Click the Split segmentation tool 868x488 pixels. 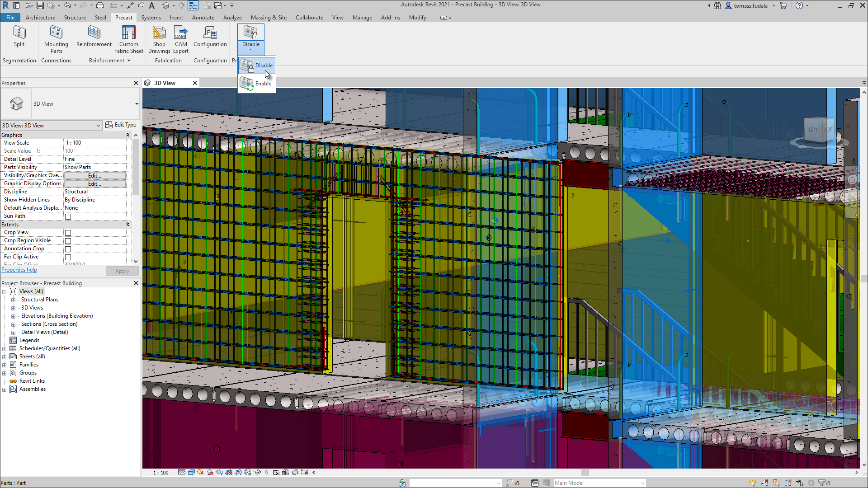19,36
